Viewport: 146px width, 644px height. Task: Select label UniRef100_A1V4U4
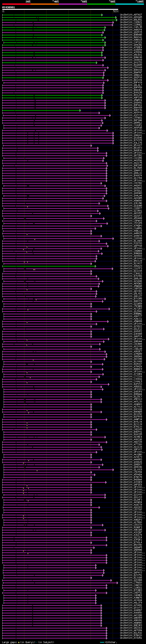coord(131,600)
